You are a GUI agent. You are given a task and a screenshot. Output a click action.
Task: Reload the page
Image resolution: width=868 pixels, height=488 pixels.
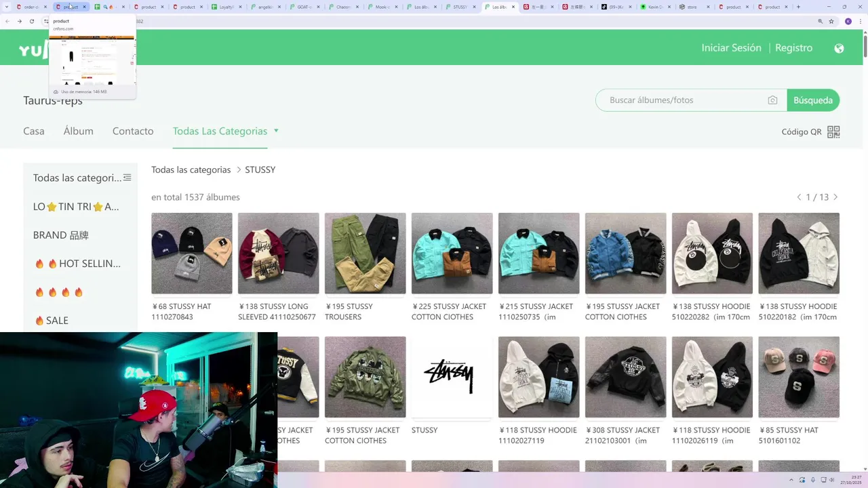(31, 21)
